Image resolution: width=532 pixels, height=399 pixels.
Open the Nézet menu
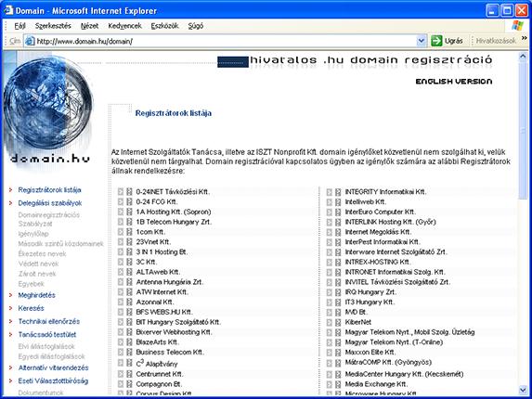tap(89, 26)
